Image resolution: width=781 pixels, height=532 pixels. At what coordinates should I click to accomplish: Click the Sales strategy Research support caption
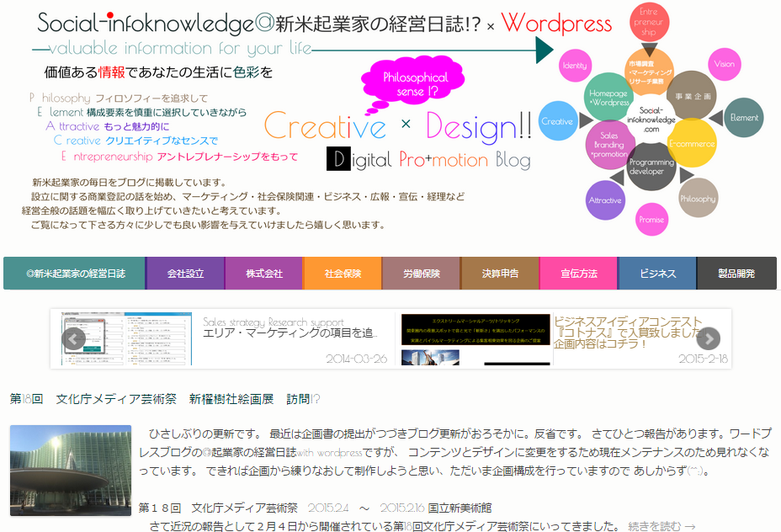coord(274,322)
